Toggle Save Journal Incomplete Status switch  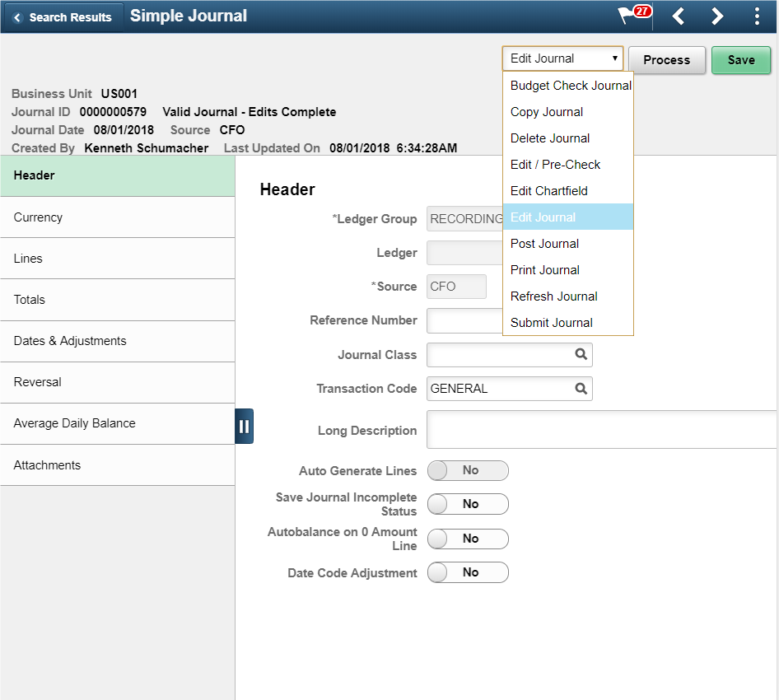tap(468, 504)
